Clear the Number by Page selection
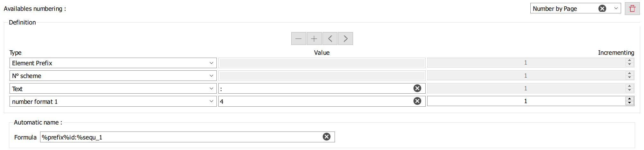Screen dimensions: 644x150 [x=602, y=9]
